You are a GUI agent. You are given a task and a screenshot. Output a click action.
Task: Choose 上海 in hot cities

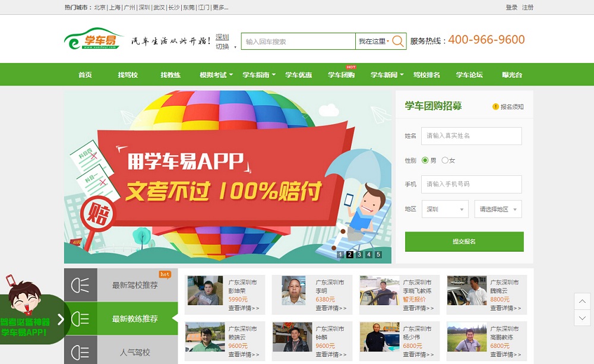point(115,7)
